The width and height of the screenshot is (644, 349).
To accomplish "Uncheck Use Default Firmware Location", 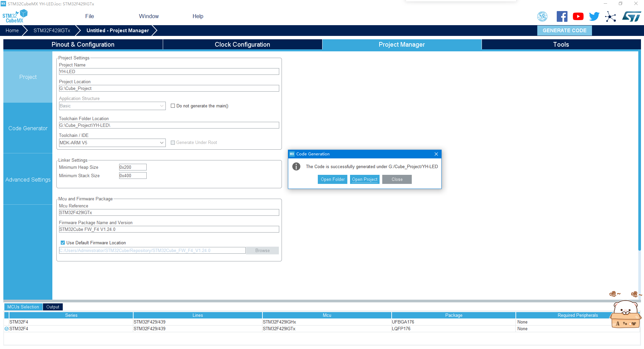I will [63, 243].
